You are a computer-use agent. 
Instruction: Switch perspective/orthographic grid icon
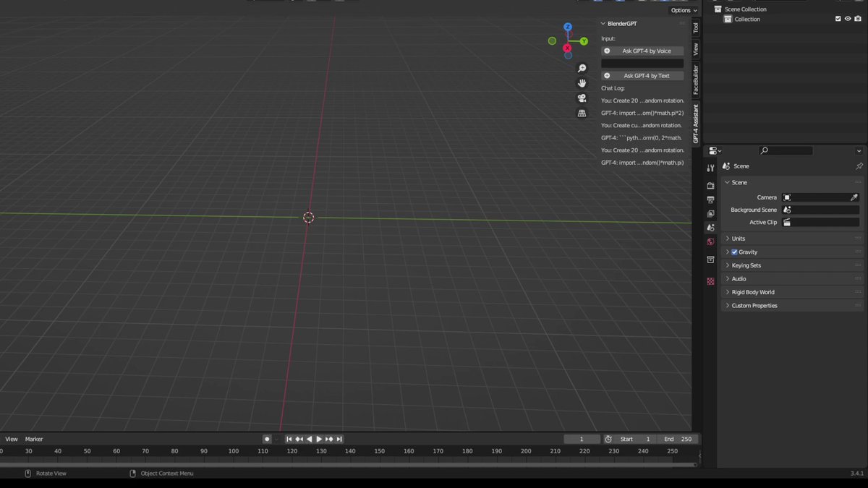(x=582, y=114)
